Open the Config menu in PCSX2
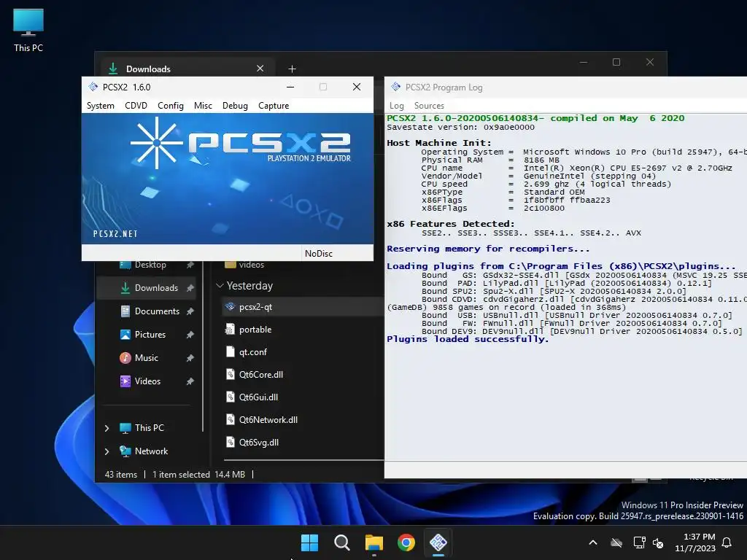Image resolution: width=747 pixels, height=560 pixels. (x=171, y=106)
